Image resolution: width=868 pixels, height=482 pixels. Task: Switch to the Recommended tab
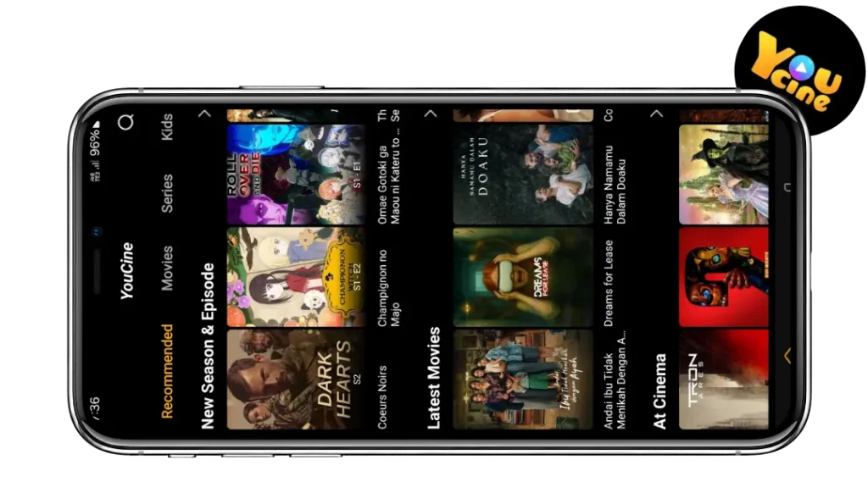coord(167,371)
